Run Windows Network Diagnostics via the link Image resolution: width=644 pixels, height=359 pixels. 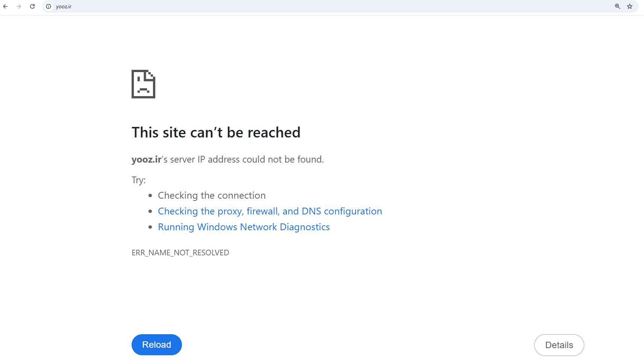click(244, 227)
